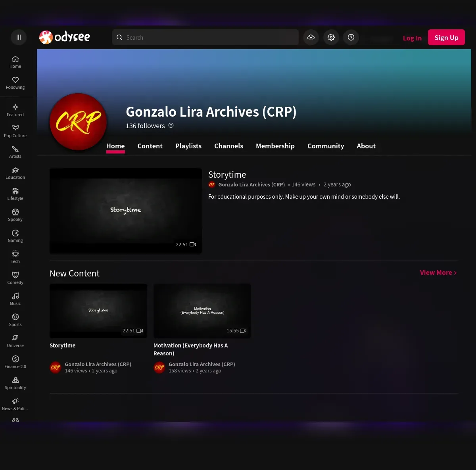
Task: Click 'For educational purposes only' description
Action: click(x=304, y=197)
